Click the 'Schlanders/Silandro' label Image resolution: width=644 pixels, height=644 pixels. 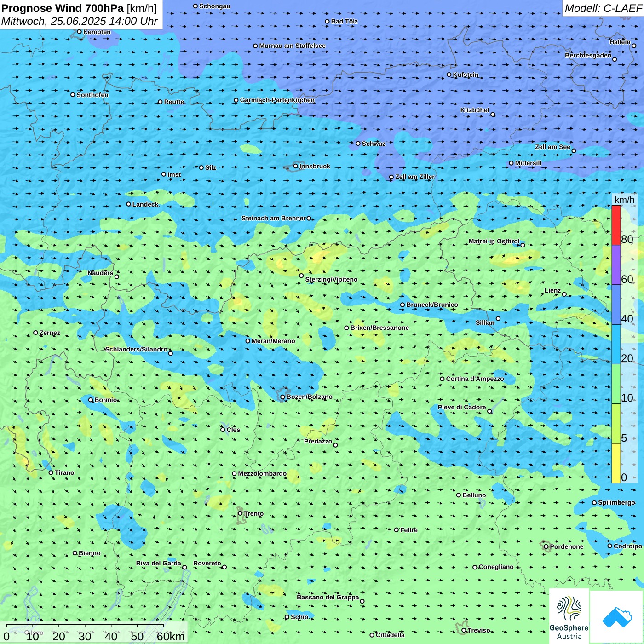[136, 349]
